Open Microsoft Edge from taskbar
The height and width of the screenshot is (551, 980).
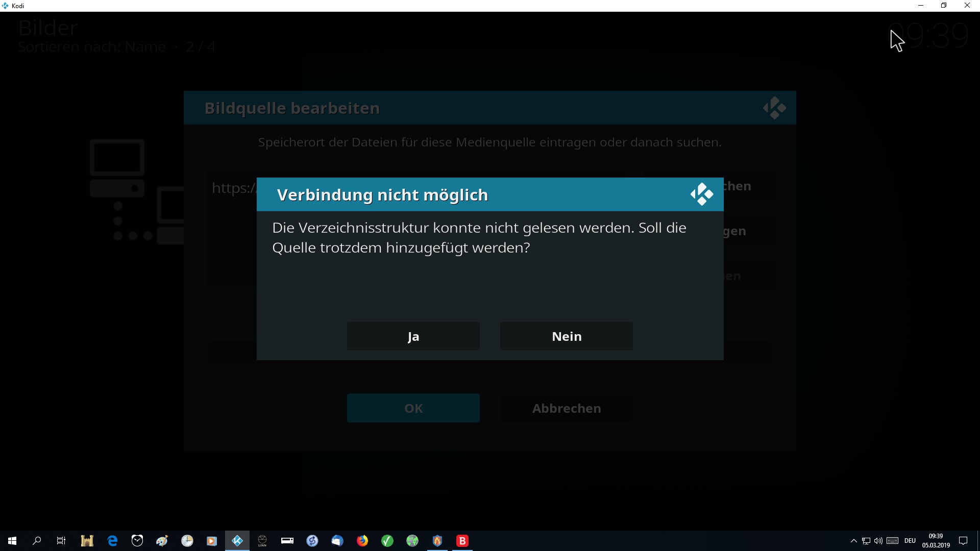(112, 541)
